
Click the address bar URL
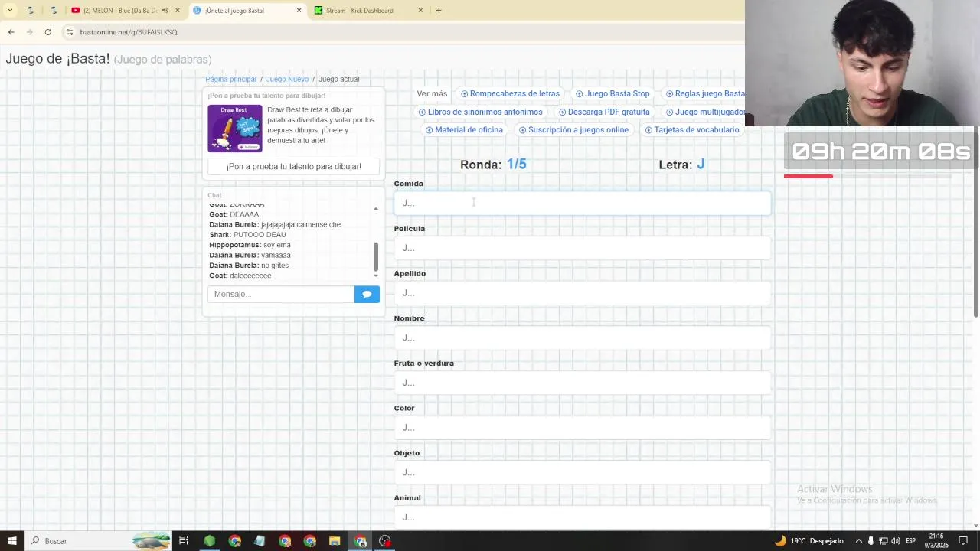(129, 32)
